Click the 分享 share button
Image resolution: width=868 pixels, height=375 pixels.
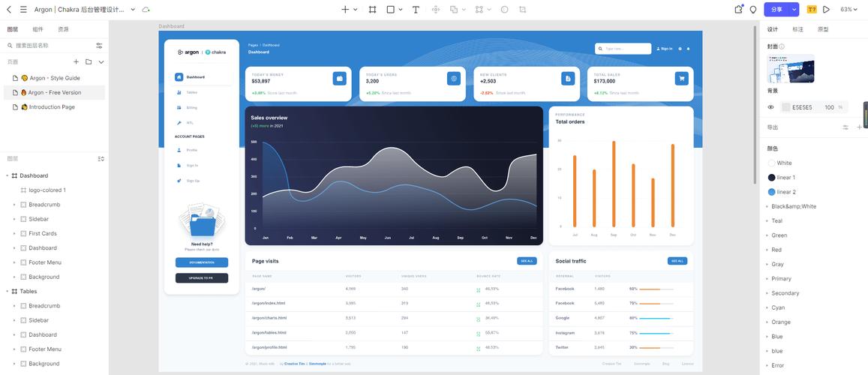776,10
